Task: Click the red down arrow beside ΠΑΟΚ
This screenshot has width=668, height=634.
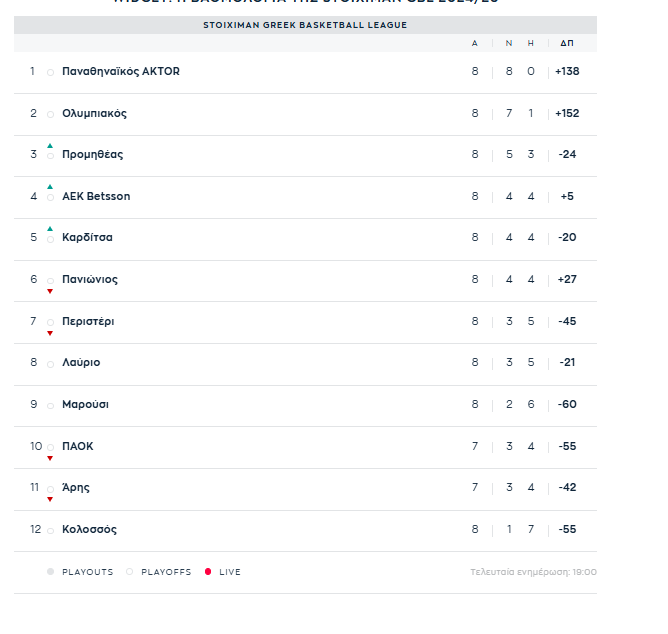Action: pyautogui.click(x=50, y=458)
